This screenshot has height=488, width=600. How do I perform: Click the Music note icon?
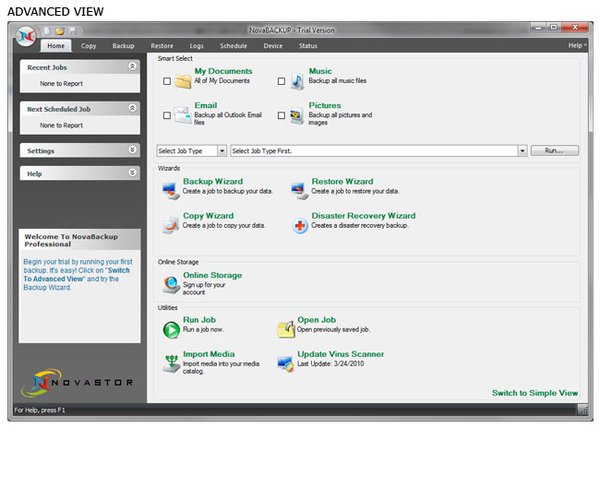click(297, 81)
